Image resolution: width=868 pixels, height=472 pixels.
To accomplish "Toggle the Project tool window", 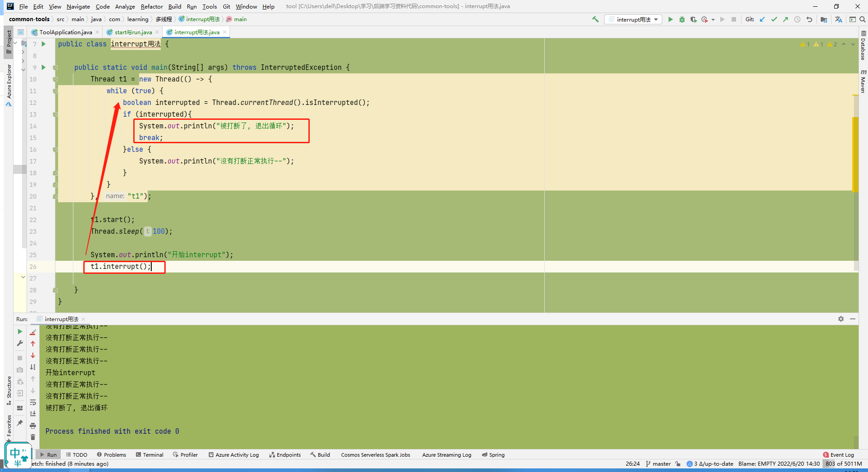I will [x=9, y=42].
